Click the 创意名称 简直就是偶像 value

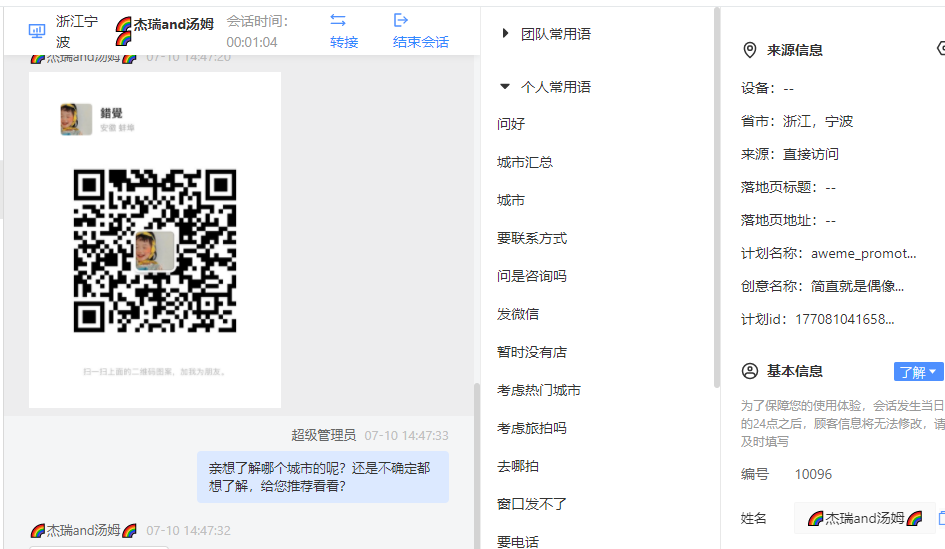pyautogui.click(x=857, y=286)
